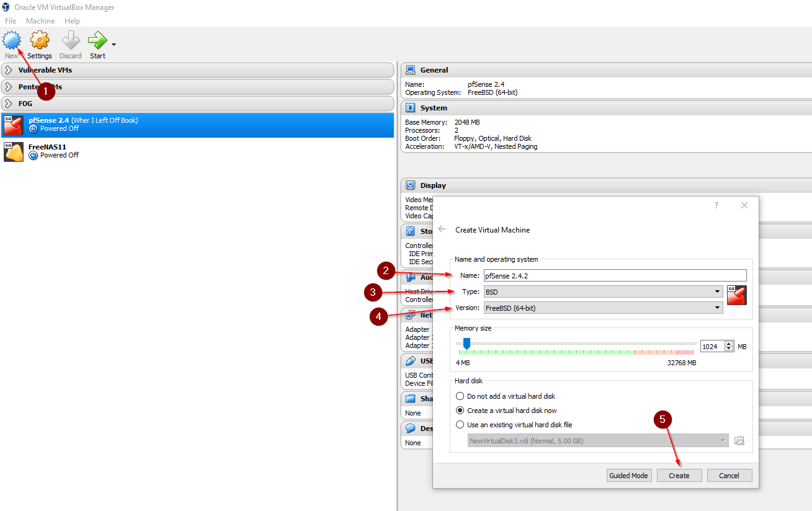Screen dimensions: 812x511
Task: Click the Description section speech icon
Action: (411, 429)
